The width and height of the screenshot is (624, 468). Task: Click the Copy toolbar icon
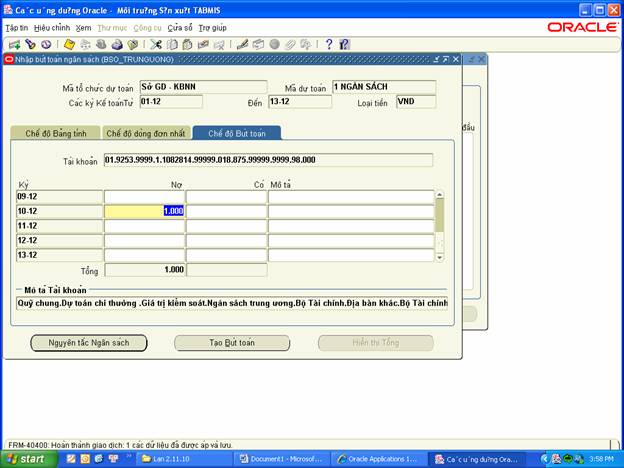point(172,44)
